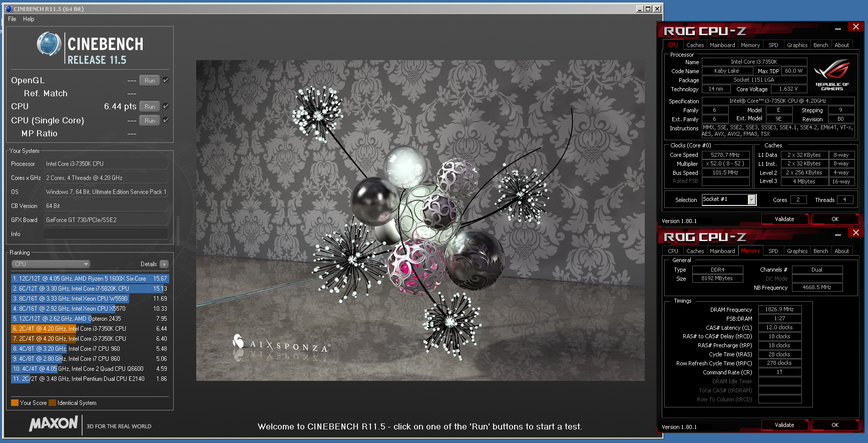Run the OpenGL benchmark test
Screen dimensions: 868x443
tap(149, 81)
